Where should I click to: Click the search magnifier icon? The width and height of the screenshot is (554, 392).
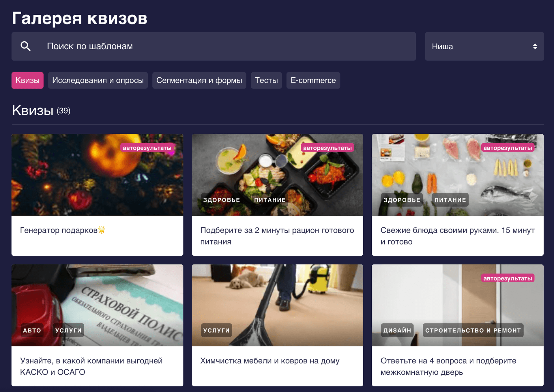pyautogui.click(x=25, y=46)
